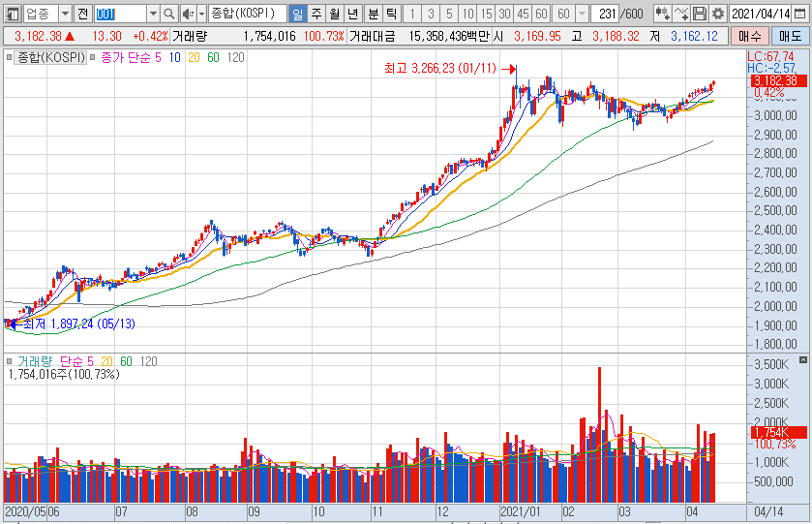Image resolution: width=812 pixels, height=524 pixels.
Task: Select the 10 interval button
Action: click(468, 14)
